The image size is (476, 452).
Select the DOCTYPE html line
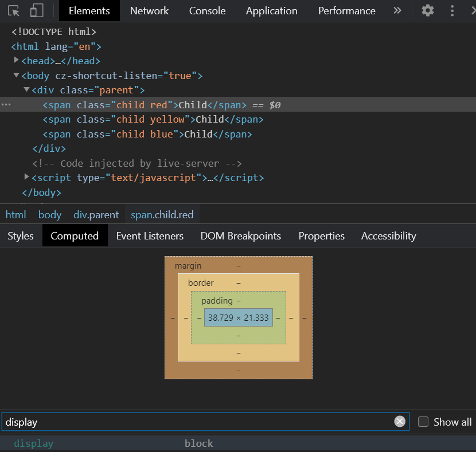[x=54, y=32]
